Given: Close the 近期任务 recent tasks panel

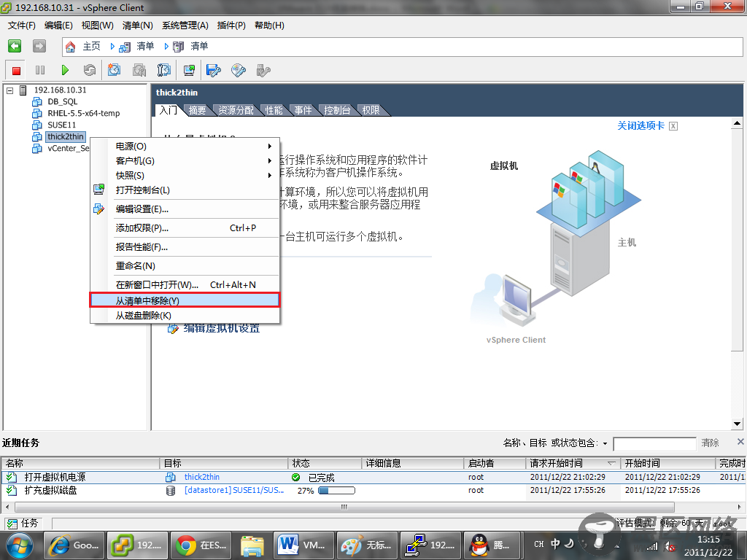Looking at the screenshot, I should tap(740, 442).
